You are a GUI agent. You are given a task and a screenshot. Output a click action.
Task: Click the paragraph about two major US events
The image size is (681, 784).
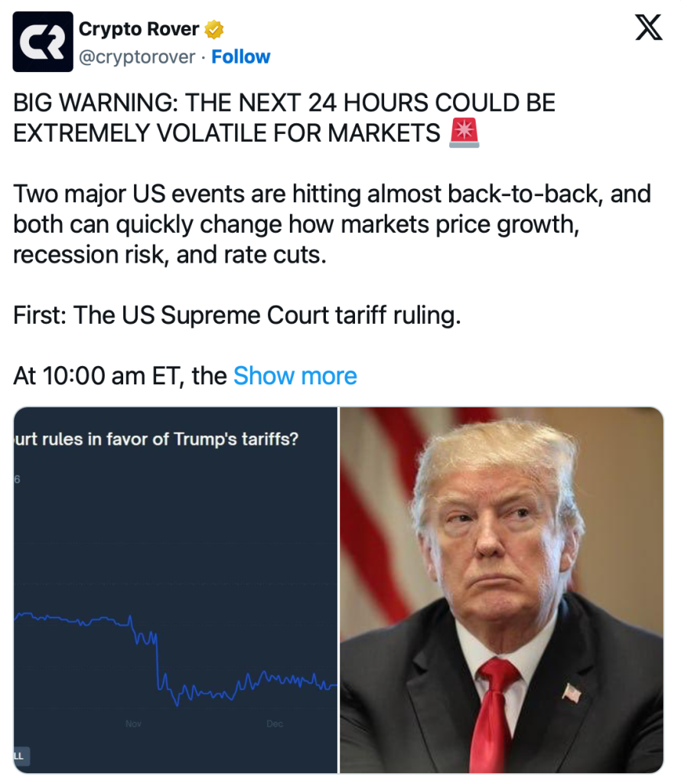click(x=331, y=224)
